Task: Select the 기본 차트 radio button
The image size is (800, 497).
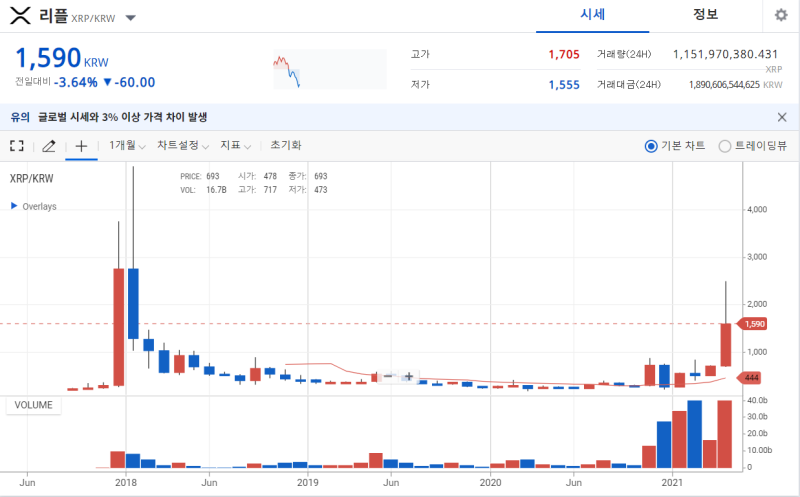Action: [651, 146]
